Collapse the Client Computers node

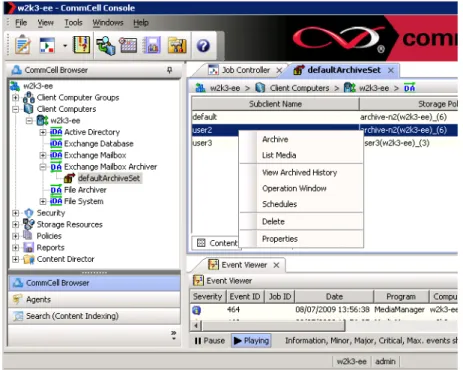click(15, 109)
